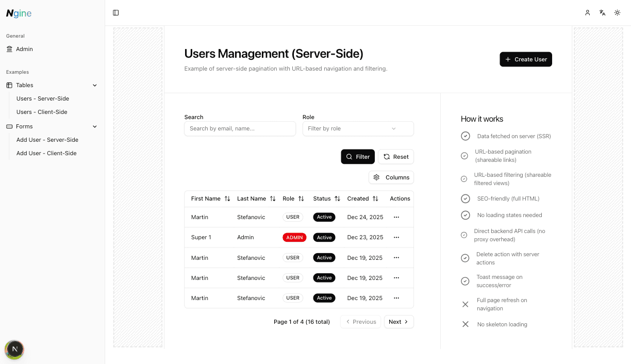This screenshot has width=631, height=364.
Task: Open Add User - Server-Side form
Action: (x=47, y=140)
